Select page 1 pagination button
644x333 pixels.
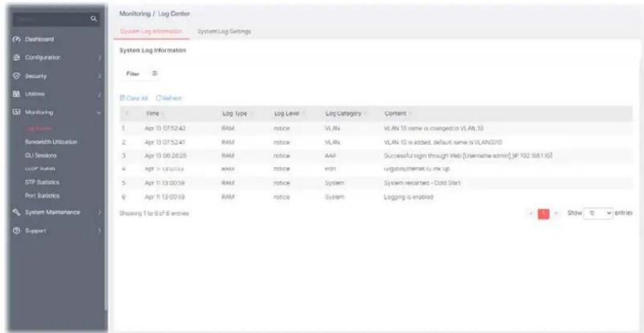click(x=543, y=213)
